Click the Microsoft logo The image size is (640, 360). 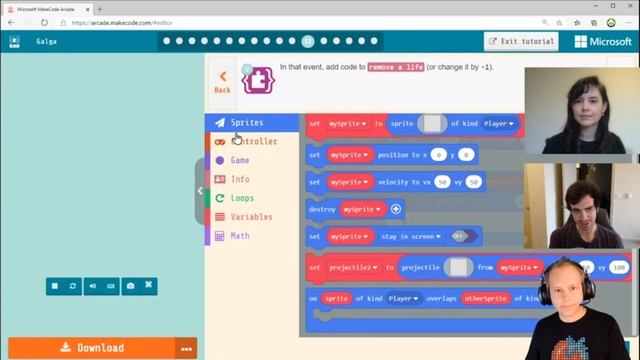[603, 42]
